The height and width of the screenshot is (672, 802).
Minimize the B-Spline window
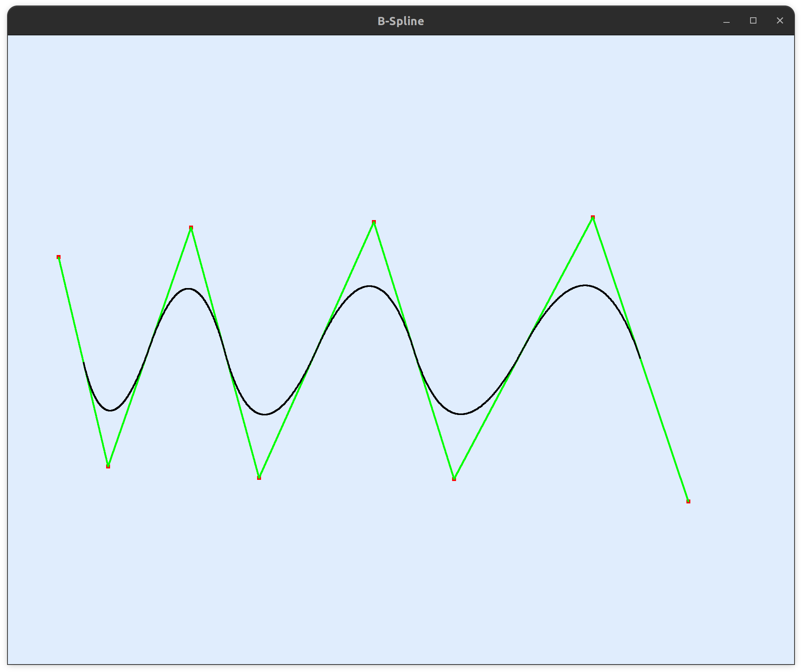[727, 21]
